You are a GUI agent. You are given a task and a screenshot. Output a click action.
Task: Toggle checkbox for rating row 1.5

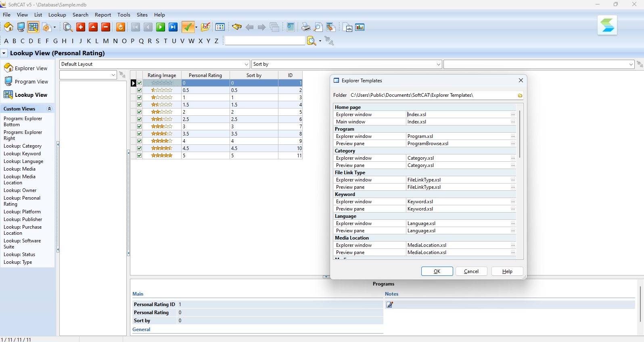(x=140, y=105)
